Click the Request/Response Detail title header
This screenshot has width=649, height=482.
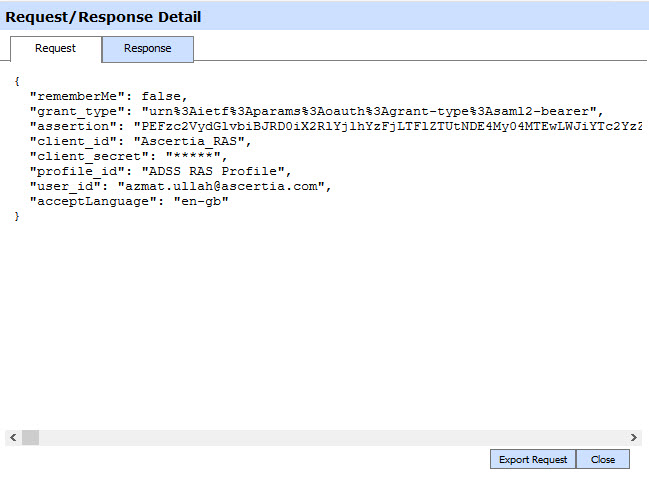click(x=104, y=16)
